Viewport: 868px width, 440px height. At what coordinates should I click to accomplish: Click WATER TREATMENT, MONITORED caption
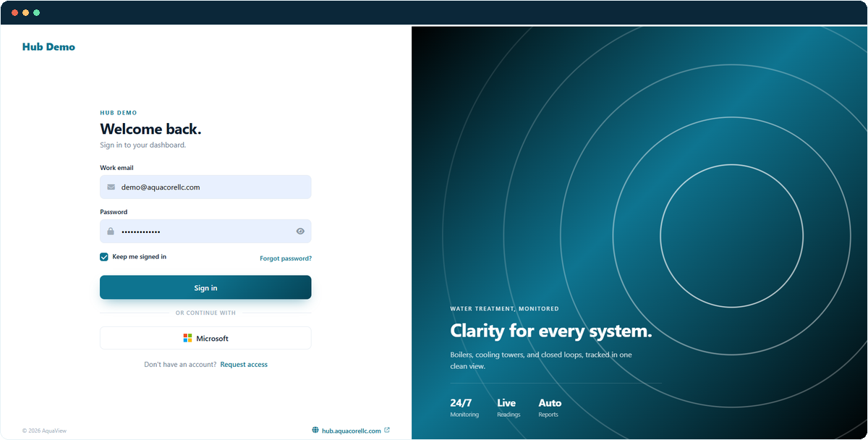coord(504,309)
